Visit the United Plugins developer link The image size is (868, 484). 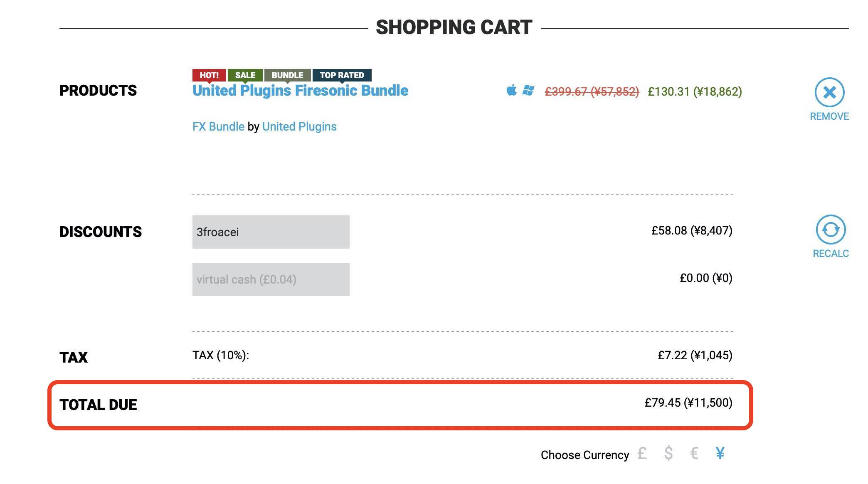pos(299,126)
